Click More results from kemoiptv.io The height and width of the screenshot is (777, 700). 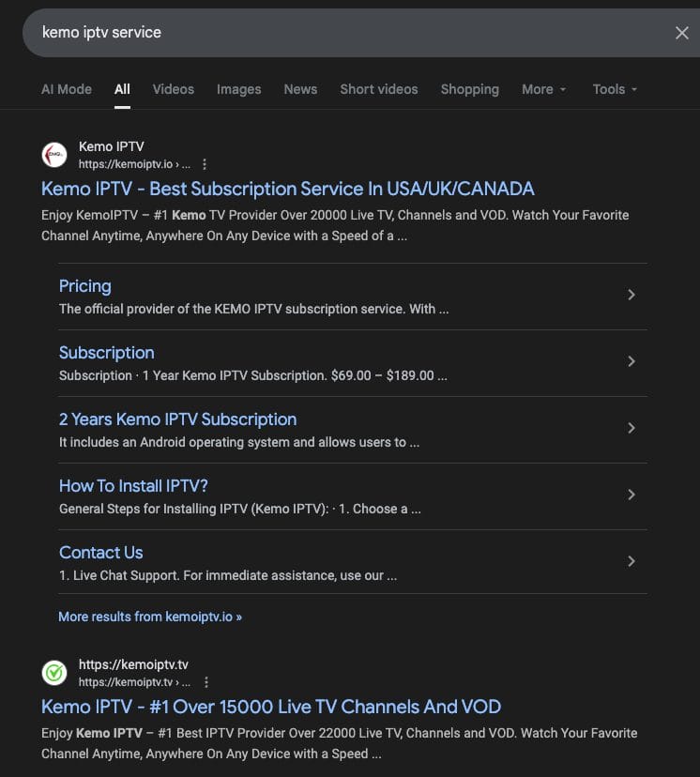[149, 617]
